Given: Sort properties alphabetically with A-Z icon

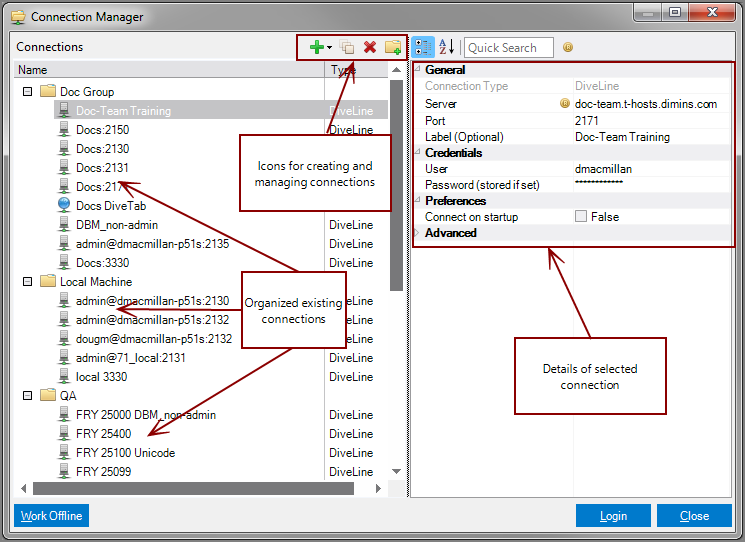Looking at the screenshot, I should point(446,47).
